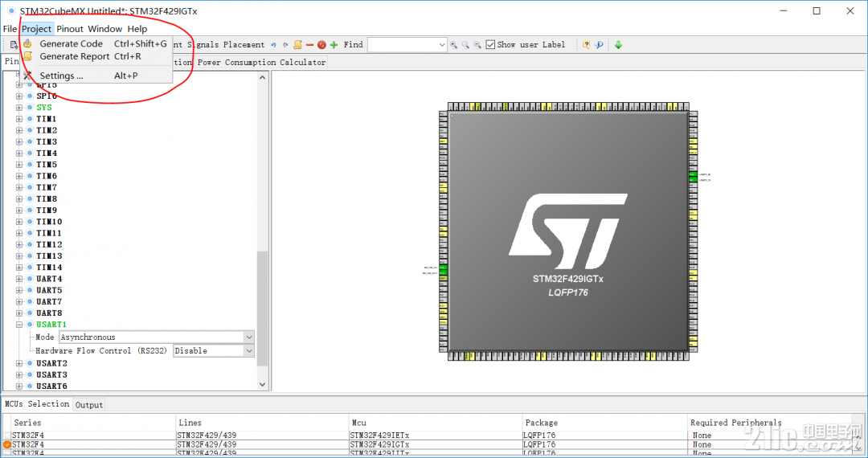Select the USART3 tree label
868x458 pixels.
[51, 375]
